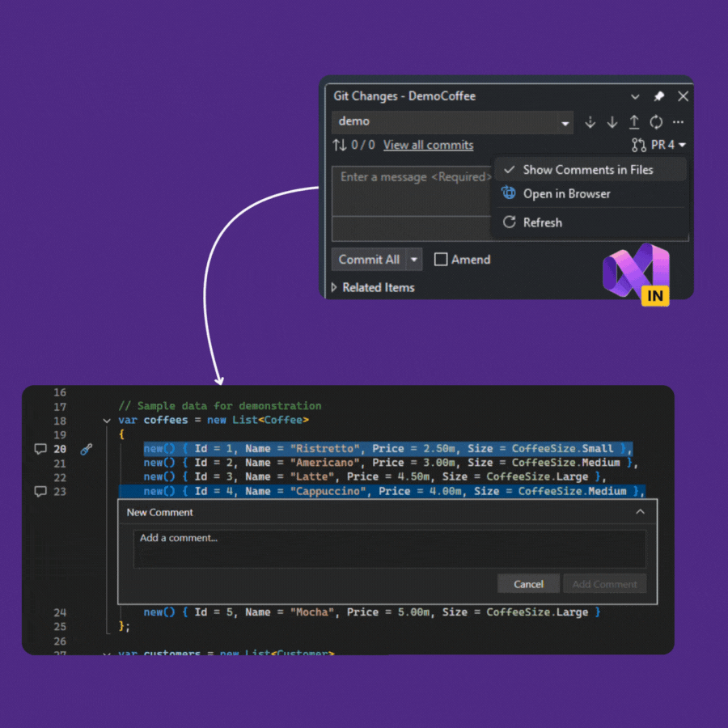
Task: Click the link icon beside line 20
Action: [x=87, y=449]
